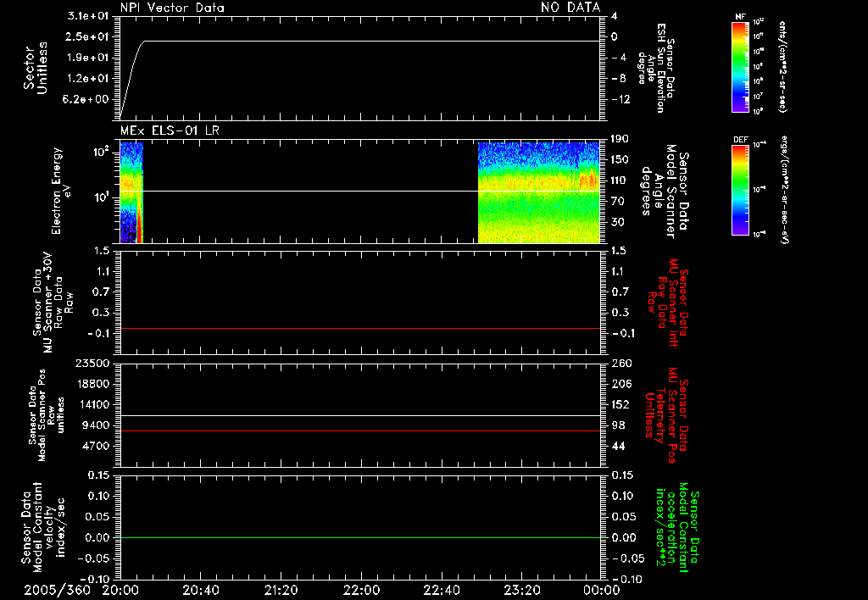Click the "260" telemetry tick label
Viewport: 868px width, 600px height.
pyautogui.click(x=621, y=364)
